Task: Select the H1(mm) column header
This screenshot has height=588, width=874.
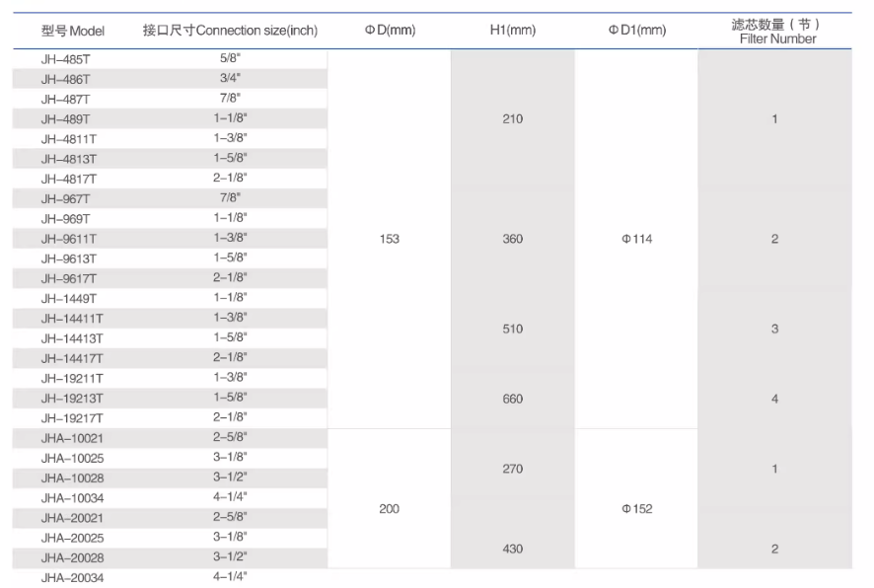Action: click(512, 31)
